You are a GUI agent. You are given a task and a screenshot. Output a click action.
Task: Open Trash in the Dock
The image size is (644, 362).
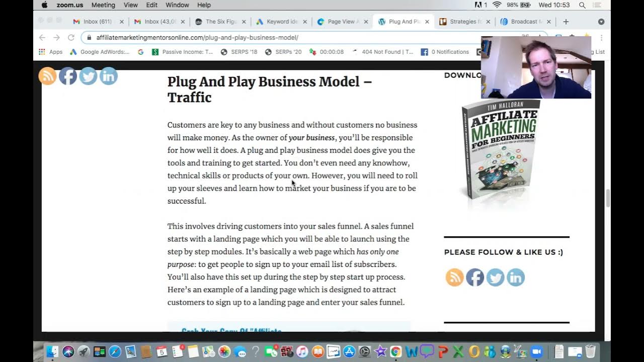pos(590,351)
